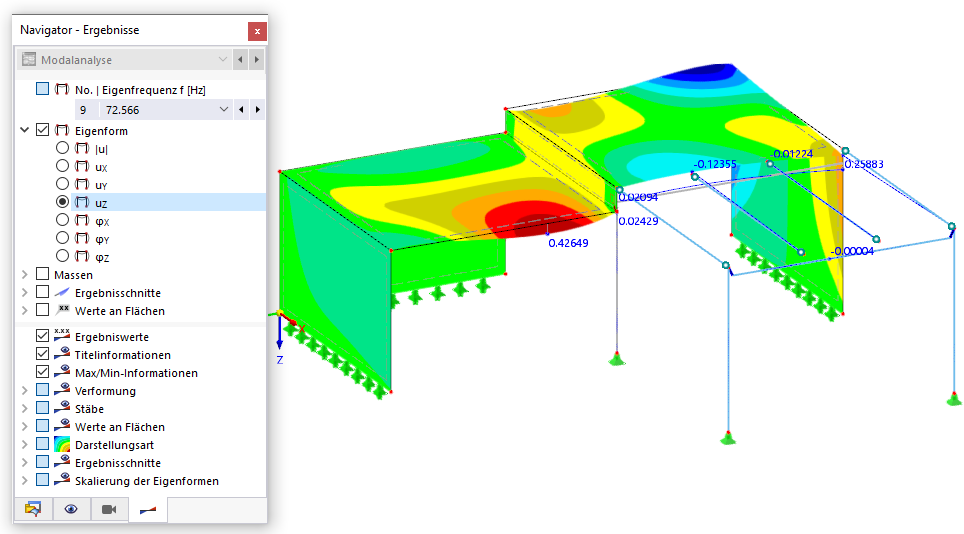Expand the Darstellungsart tree node

(25, 444)
